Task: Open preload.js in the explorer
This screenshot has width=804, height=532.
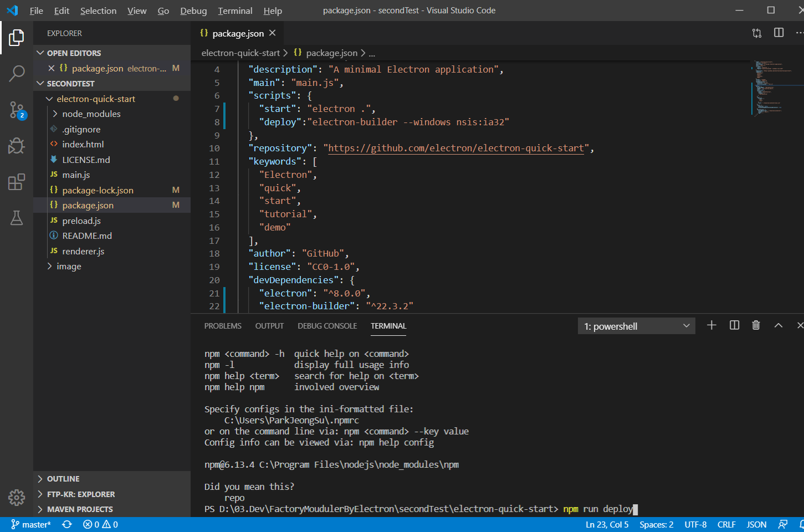Action: (x=111, y=221)
